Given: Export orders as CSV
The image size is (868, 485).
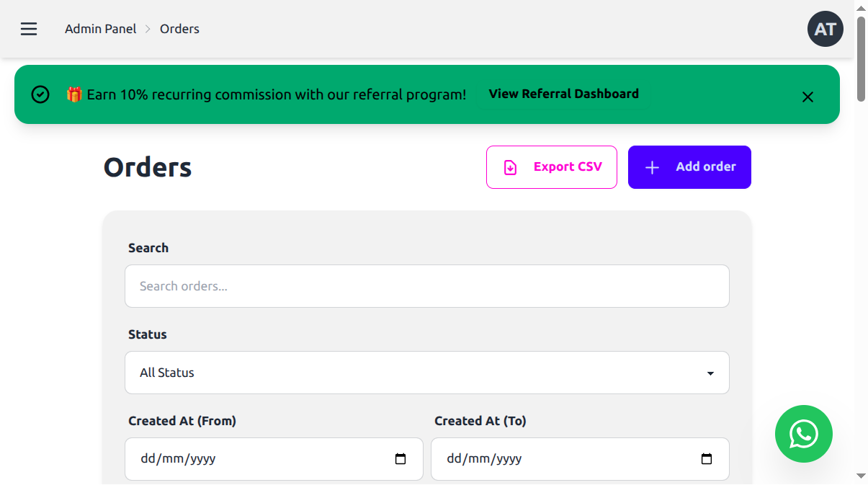Looking at the screenshot, I should 551,167.
